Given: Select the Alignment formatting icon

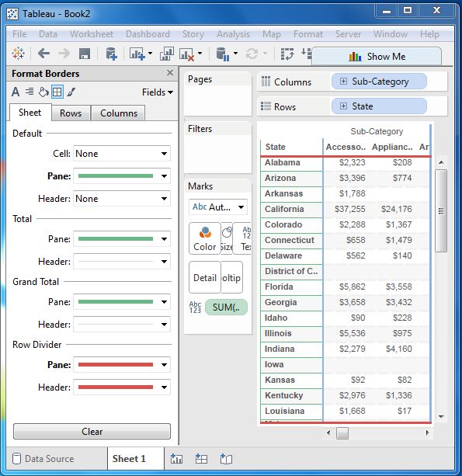Looking at the screenshot, I should pyautogui.click(x=30, y=92).
